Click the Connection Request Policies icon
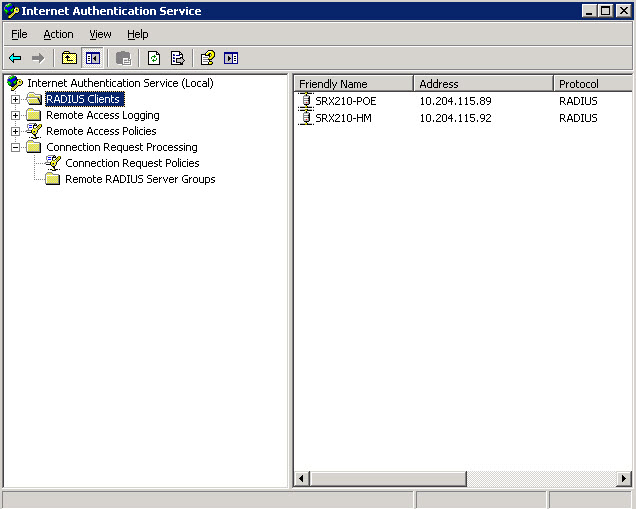Image resolution: width=636 pixels, height=509 pixels. 53,163
